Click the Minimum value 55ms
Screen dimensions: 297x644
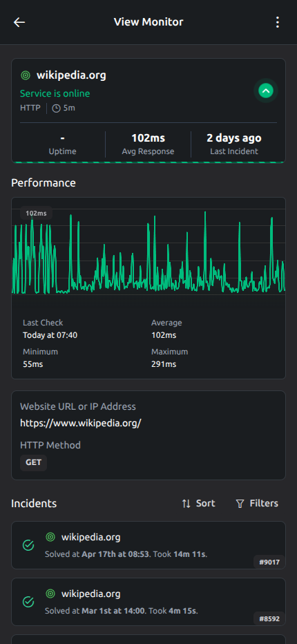coord(33,364)
